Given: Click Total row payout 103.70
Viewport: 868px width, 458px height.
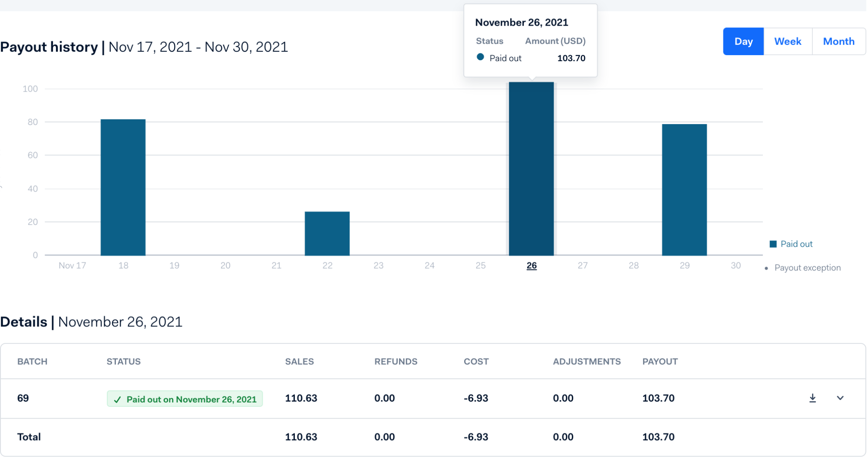Looking at the screenshot, I should (x=659, y=437).
